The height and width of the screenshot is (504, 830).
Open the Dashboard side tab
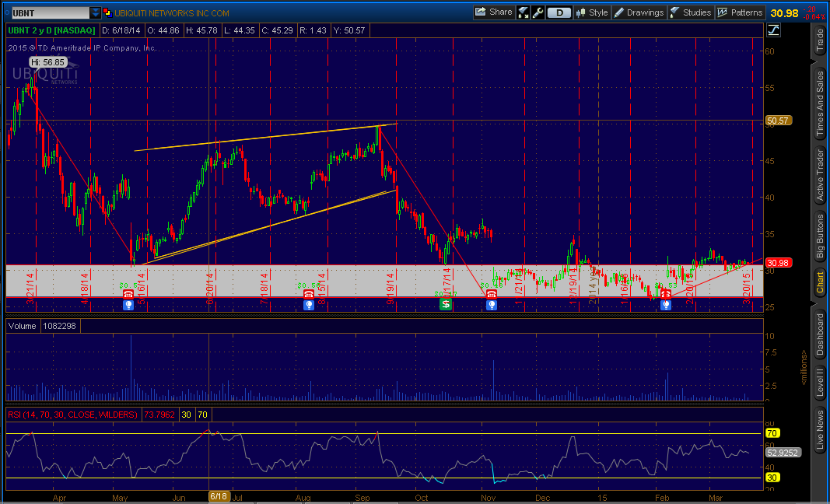[x=820, y=334]
